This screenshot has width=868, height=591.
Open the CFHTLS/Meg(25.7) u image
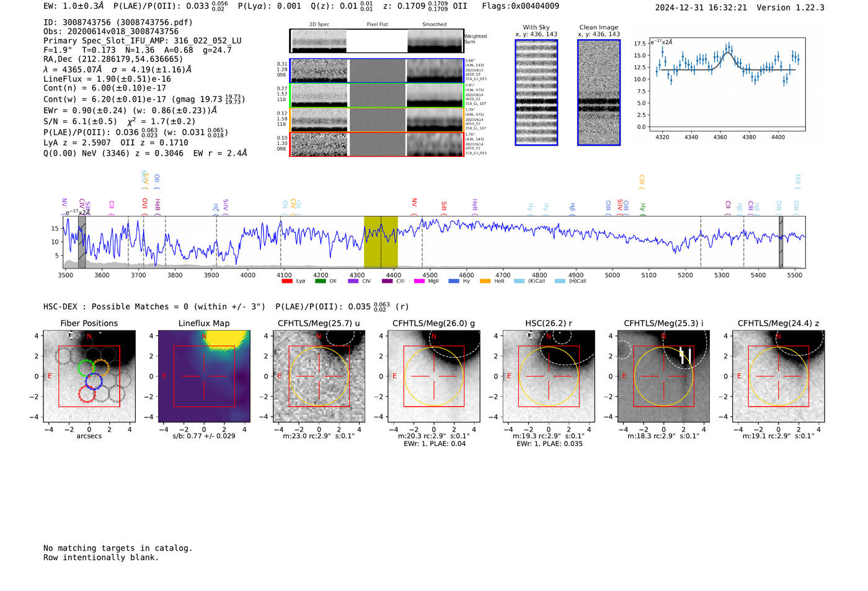[x=319, y=376]
